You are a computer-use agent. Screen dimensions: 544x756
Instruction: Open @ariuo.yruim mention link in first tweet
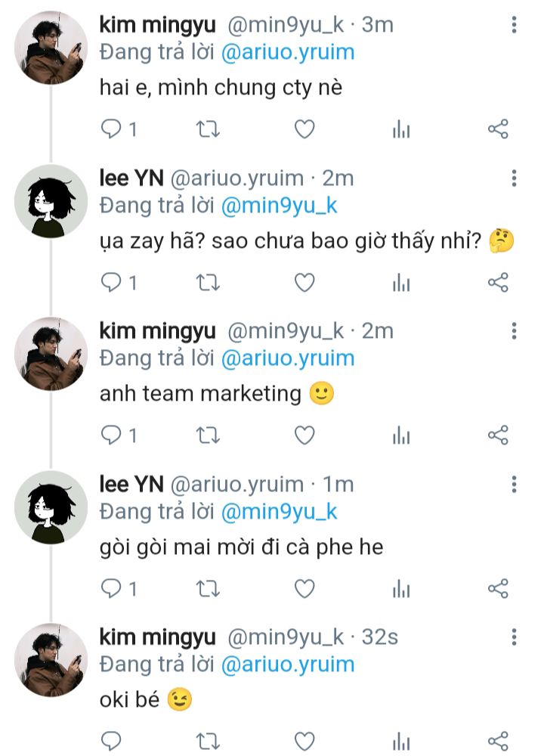tap(287, 53)
